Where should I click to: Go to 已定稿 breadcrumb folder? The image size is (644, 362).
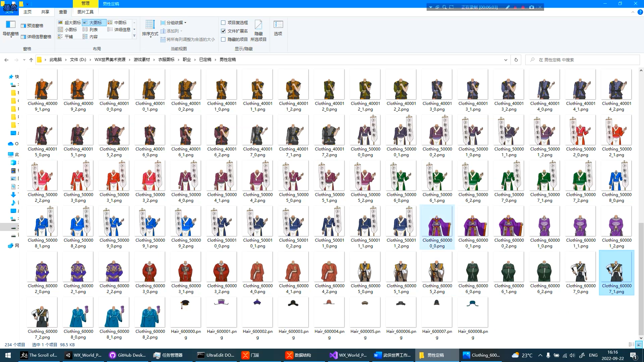pos(205,60)
